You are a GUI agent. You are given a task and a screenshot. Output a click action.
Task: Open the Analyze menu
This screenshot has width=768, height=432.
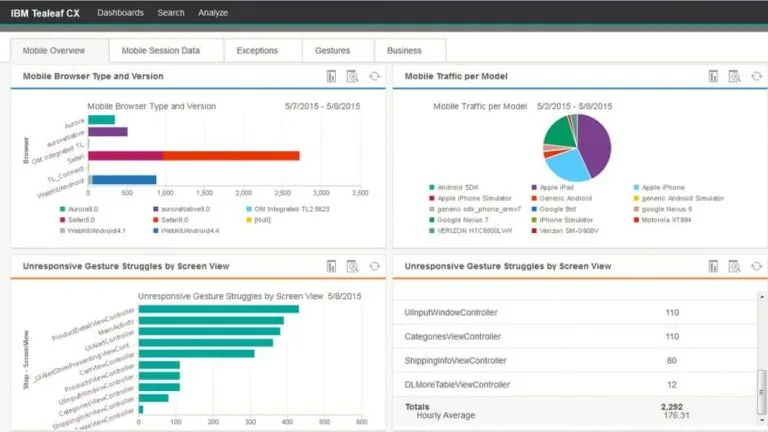213,13
